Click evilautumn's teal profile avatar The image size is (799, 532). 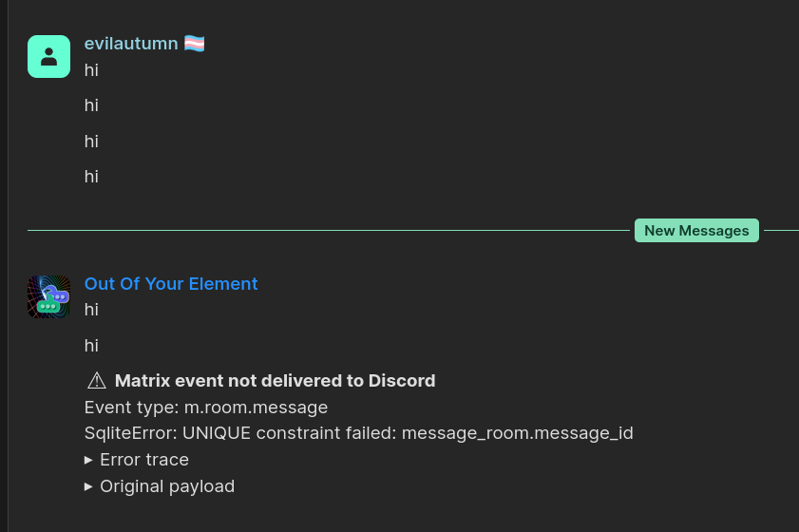click(x=48, y=56)
